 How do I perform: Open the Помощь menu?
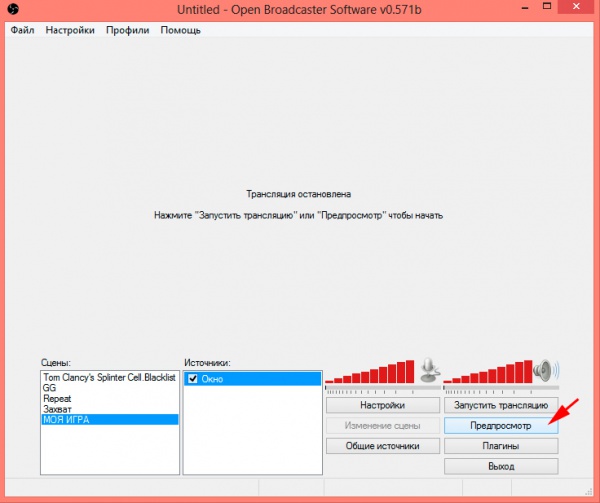point(180,30)
